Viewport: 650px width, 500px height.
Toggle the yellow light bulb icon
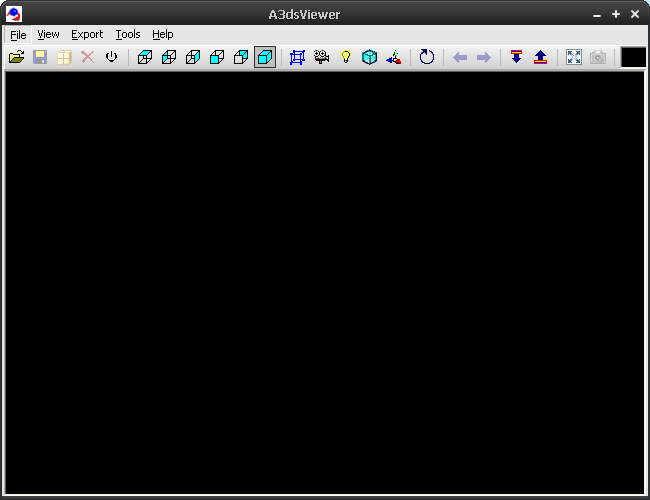[x=345, y=57]
